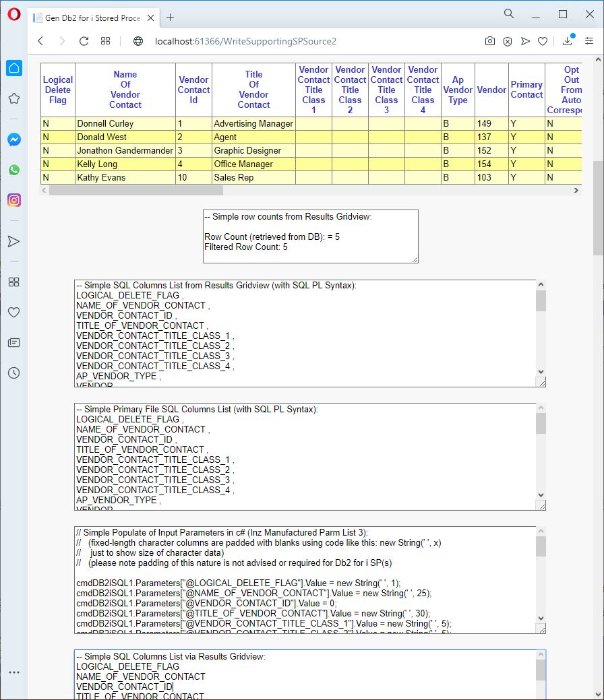Select the Jonathon Gandermander cell
604x700 pixels.
[x=125, y=150]
